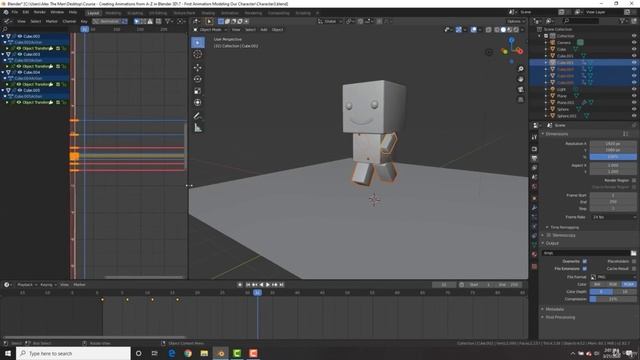
Task: Enable the Placeholders checkbox
Action: tap(634, 261)
